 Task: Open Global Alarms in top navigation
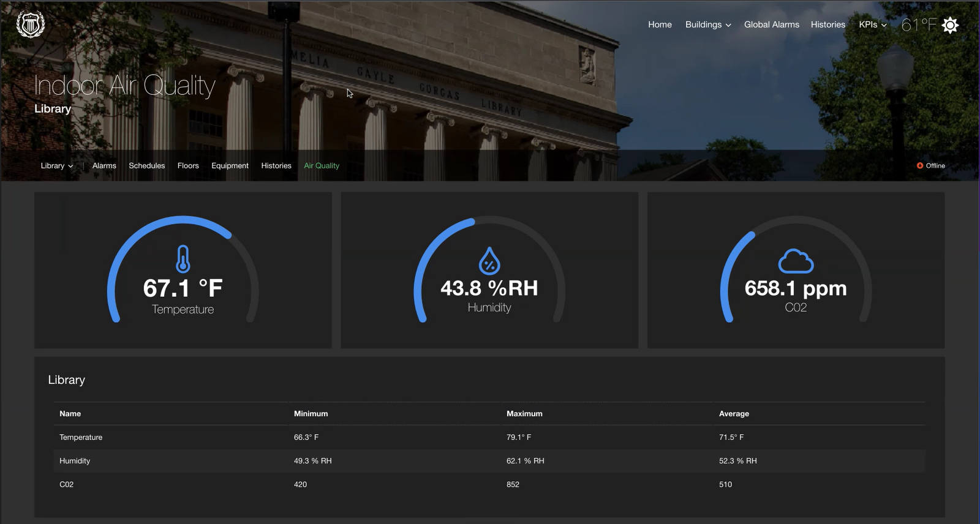point(772,24)
